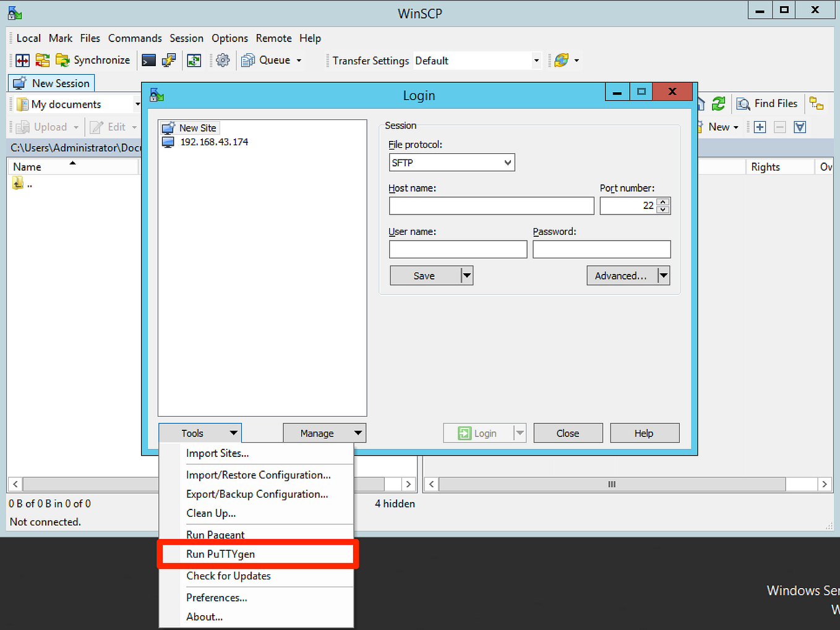Open the Preferences gear icon on toolbar

point(223,60)
